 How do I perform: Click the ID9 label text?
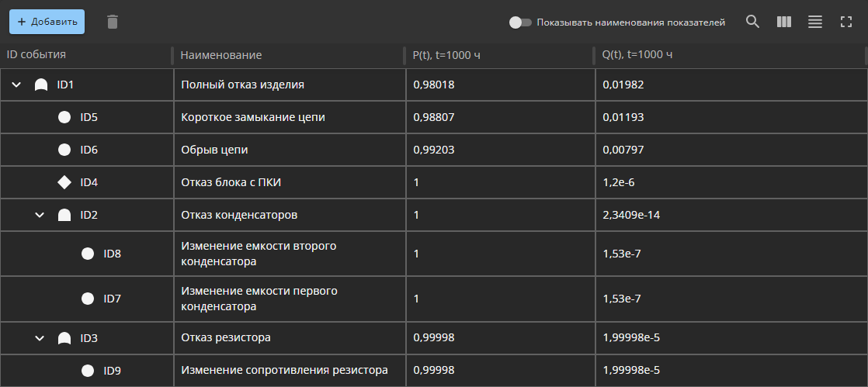pyautogui.click(x=113, y=371)
